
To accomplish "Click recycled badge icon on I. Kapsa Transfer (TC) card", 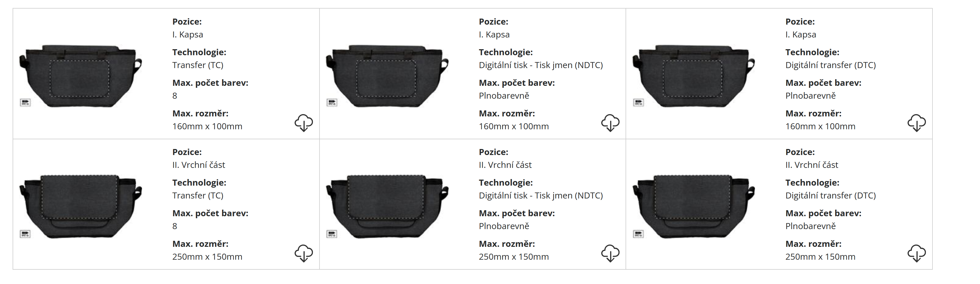I will click(x=25, y=103).
